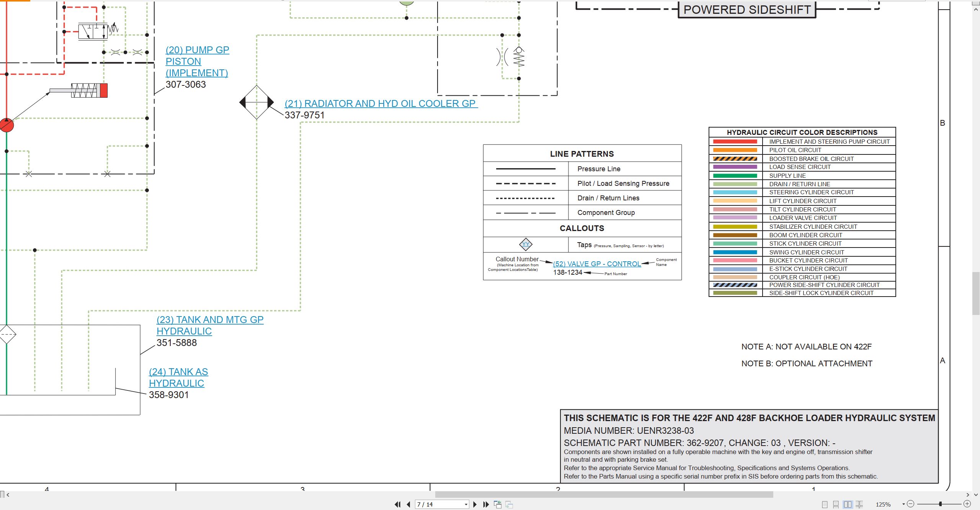Click part number 307-3063
This screenshot has height=510, width=980.
[x=186, y=84]
